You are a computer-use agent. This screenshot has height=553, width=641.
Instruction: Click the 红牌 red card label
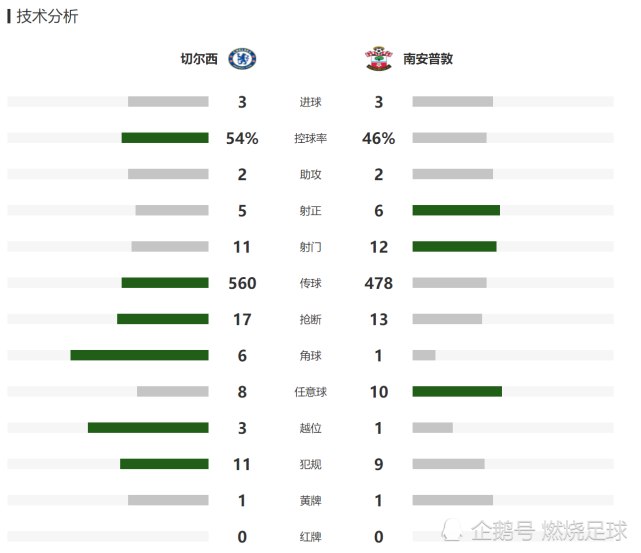[310, 536]
